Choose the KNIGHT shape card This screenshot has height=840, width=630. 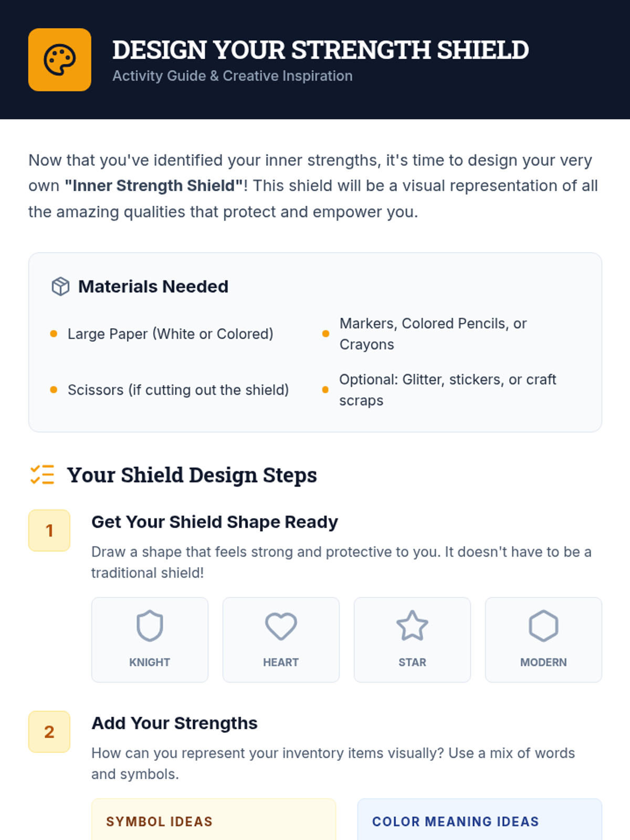point(150,639)
